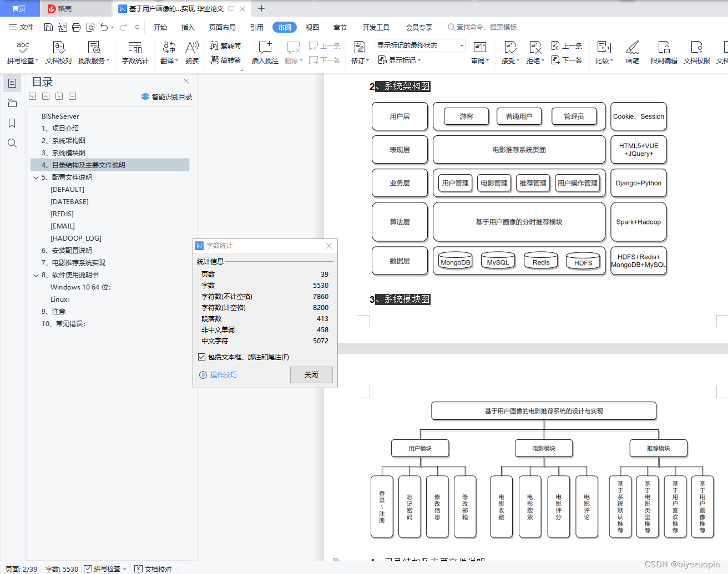The width and height of the screenshot is (728, 574).
Task: Click the Save icon in quick access toolbar
Action: coord(48,27)
